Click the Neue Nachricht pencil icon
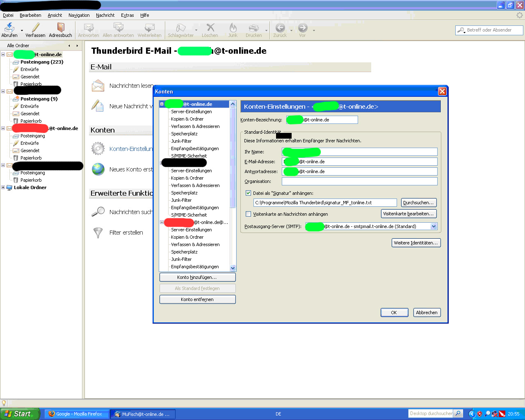Image resolution: width=525 pixels, height=420 pixels. pos(98,106)
